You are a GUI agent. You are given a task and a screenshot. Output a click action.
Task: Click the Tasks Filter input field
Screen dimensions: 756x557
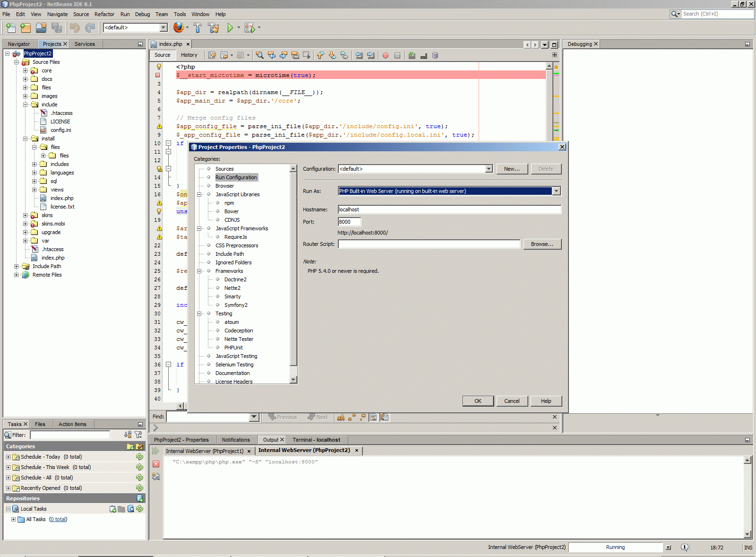[x=70, y=435]
